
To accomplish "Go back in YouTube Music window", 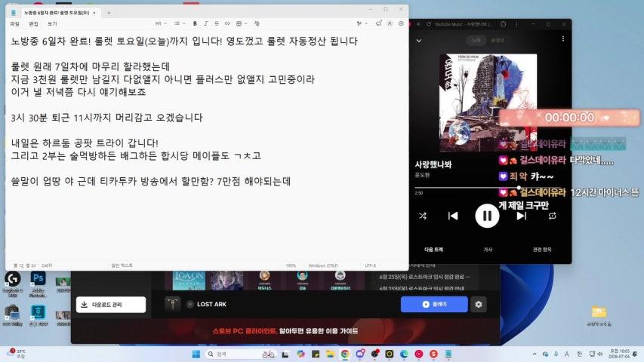I will coord(419,24).
